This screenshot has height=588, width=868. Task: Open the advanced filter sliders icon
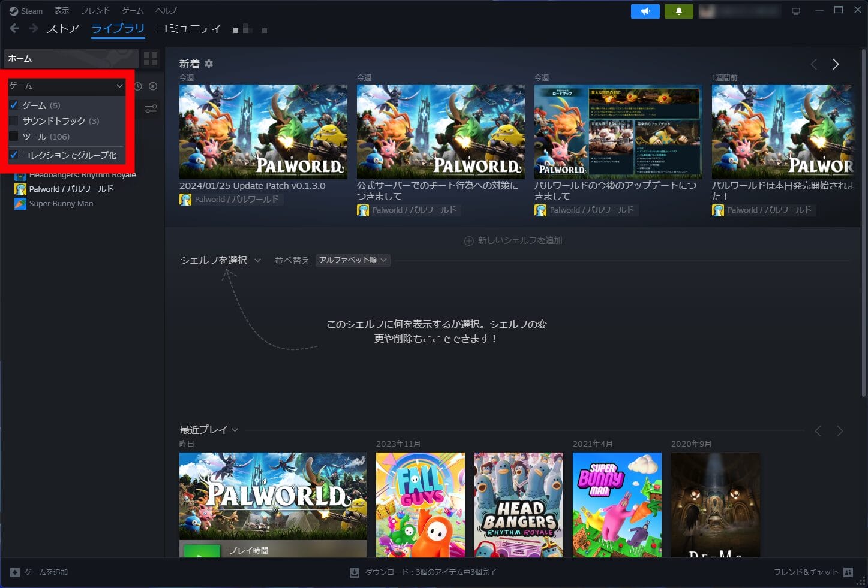151,108
